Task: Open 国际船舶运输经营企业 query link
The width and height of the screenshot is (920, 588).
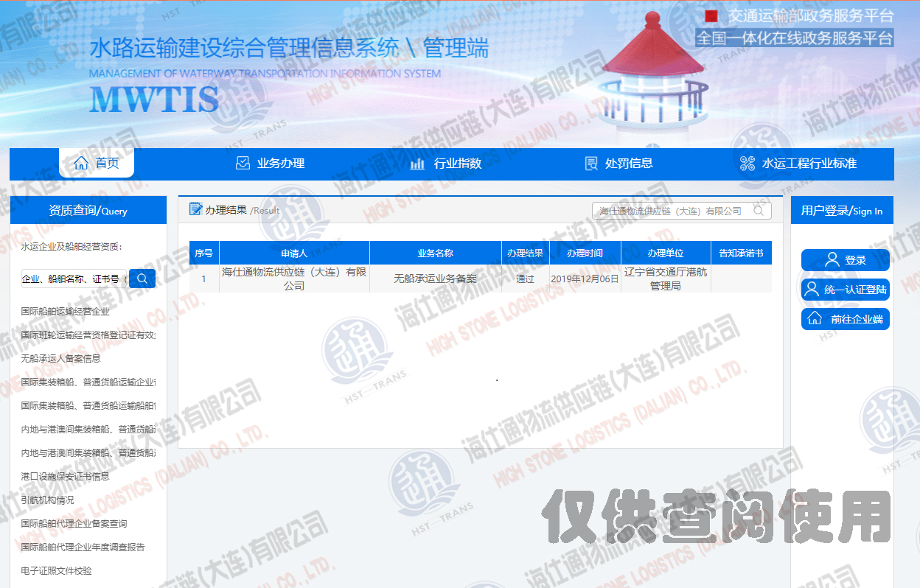Action: [x=65, y=312]
